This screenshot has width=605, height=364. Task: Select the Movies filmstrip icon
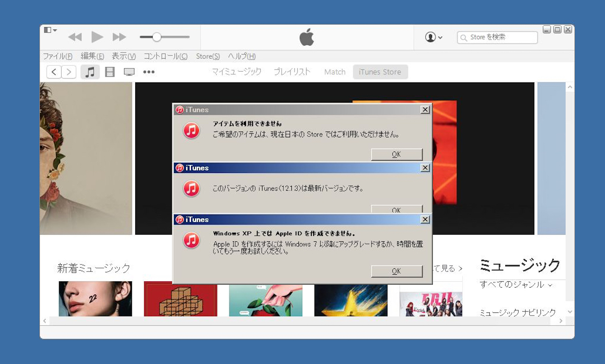coord(110,72)
